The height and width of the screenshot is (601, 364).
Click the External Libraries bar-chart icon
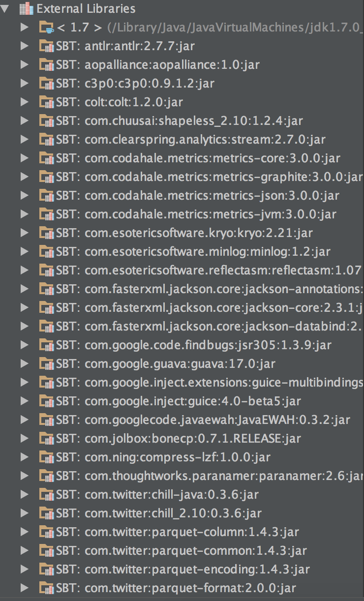point(27,8)
